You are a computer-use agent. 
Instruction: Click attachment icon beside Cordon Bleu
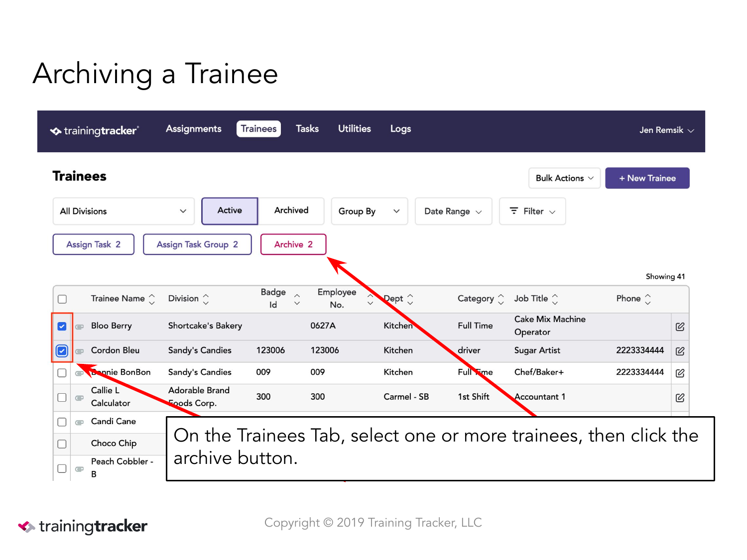click(79, 351)
